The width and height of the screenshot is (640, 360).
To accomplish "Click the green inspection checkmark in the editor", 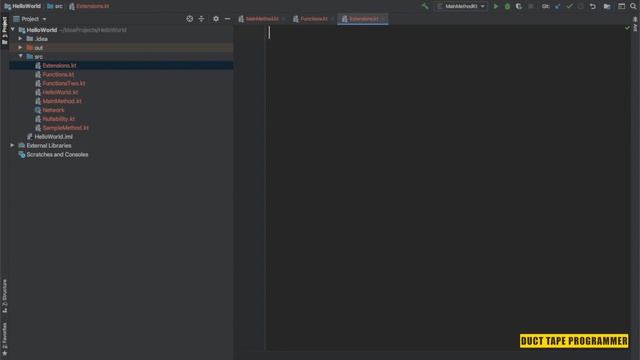I will click(627, 28).
